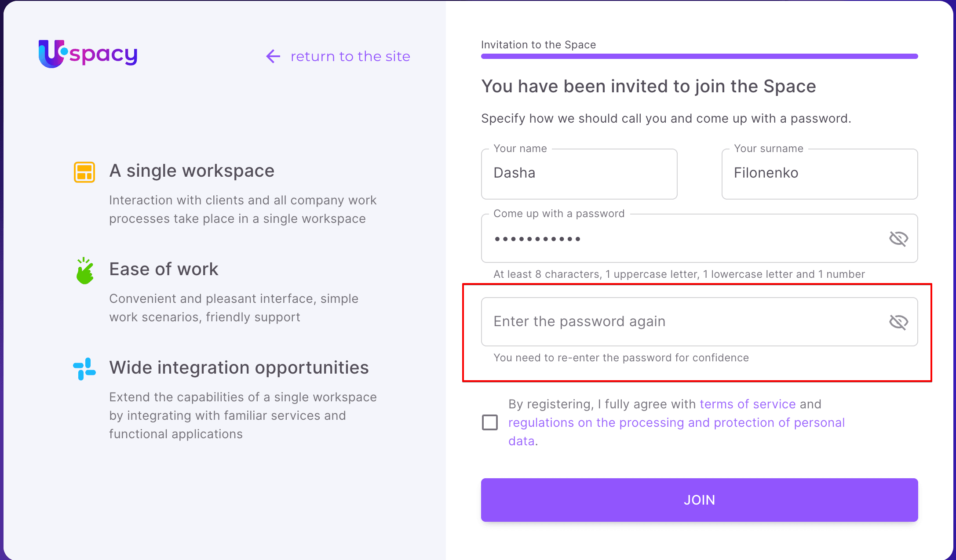Click the purple invitation progress bar
Screen dimensions: 956x560
point(699,56)
